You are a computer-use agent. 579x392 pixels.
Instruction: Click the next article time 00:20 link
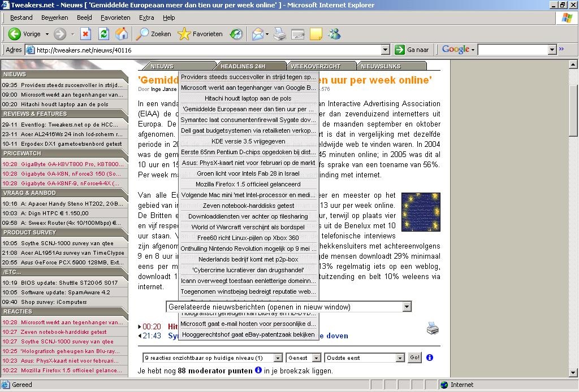point(152,326)
